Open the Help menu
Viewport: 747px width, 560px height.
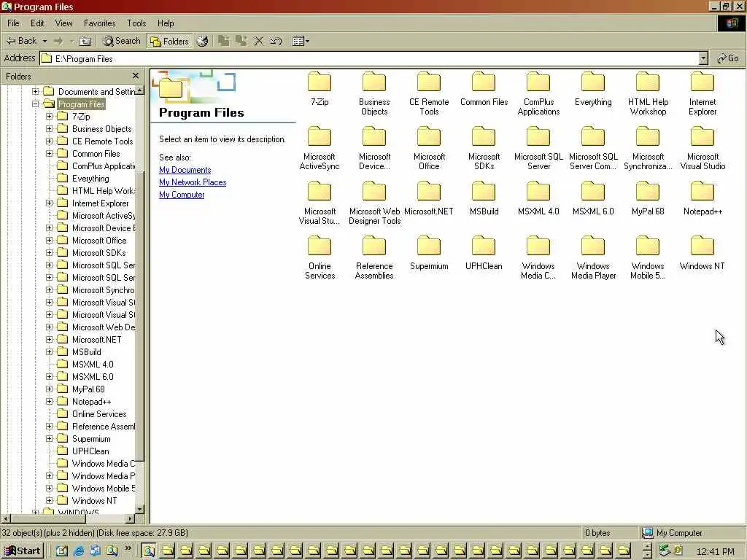[166, 23]
